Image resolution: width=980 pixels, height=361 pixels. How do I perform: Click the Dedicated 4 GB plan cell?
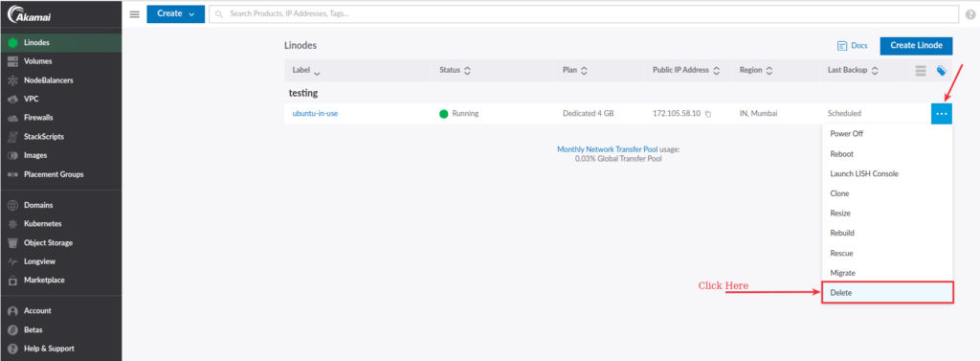click(x=589, y=114)
